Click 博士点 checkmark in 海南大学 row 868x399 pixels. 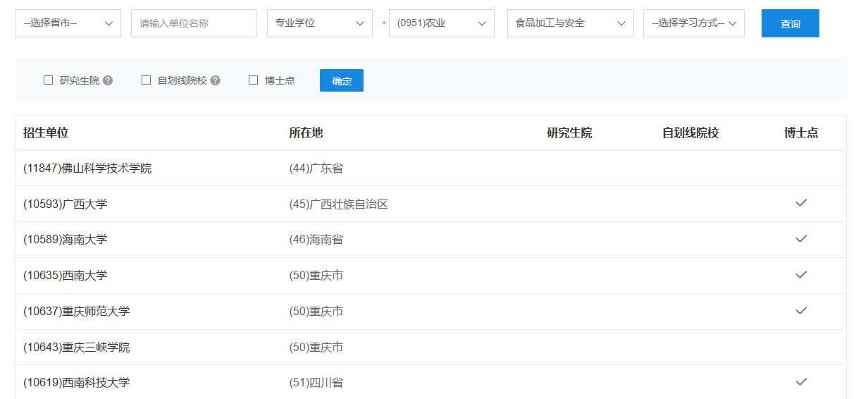[801, 239]
